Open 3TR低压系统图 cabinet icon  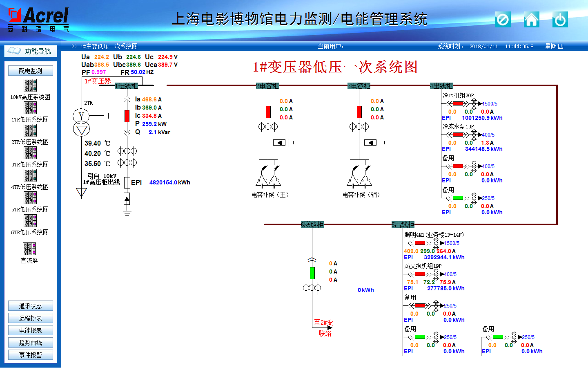30,153
